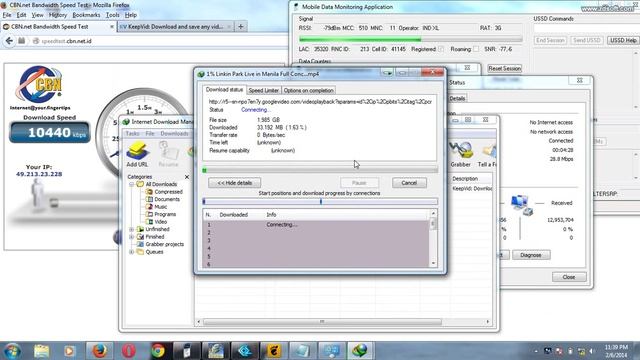Expand the Finished tree node

tap(132, 237)
